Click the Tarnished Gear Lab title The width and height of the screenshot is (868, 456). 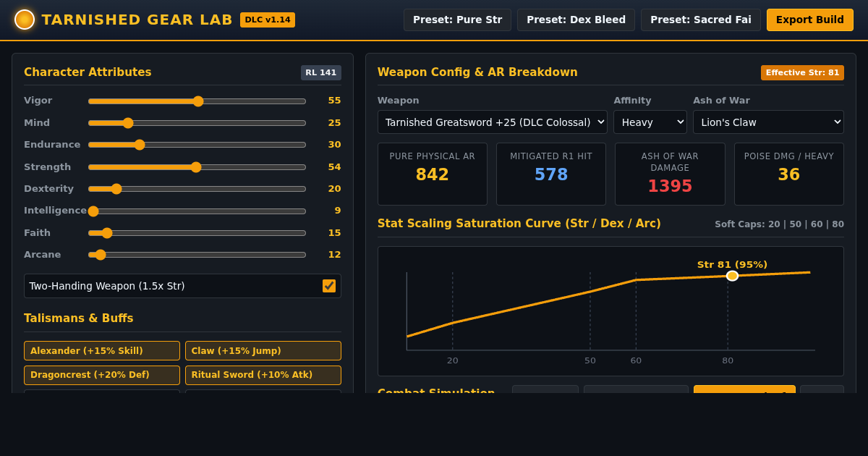tap(137, 20)
